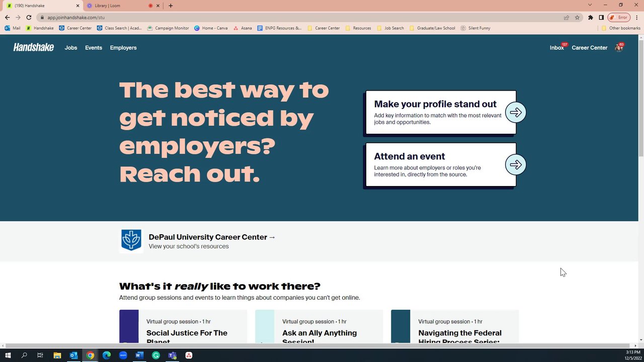The height and width of the screenshot is (362, 644).
Task: Open Navigating the Federal Hiring Process session
Action: [x=455, y=327]
